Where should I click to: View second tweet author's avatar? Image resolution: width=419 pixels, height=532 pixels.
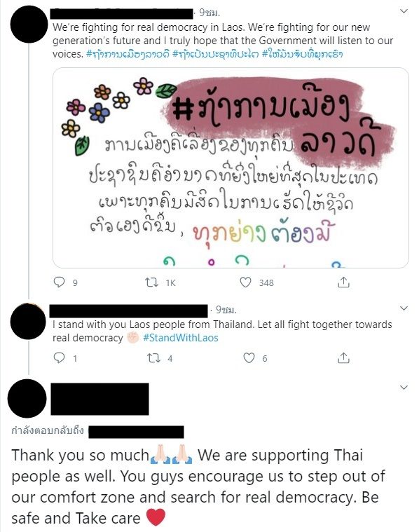(x=28, y=321)
